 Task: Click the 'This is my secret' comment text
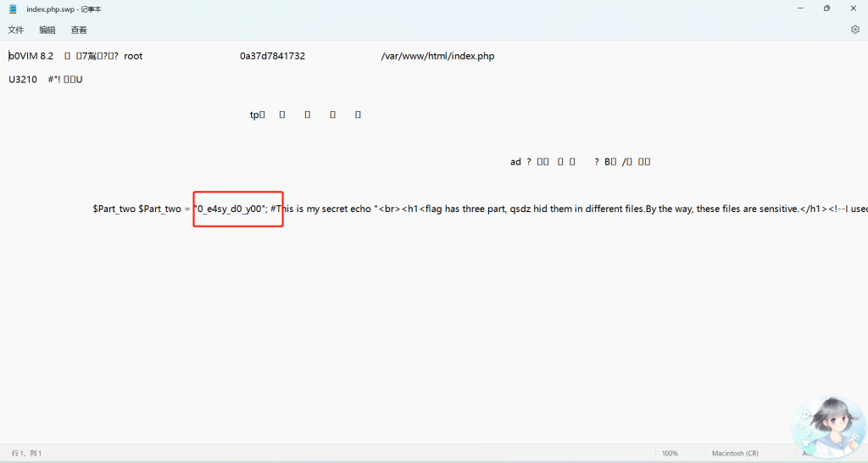(320, 209)
